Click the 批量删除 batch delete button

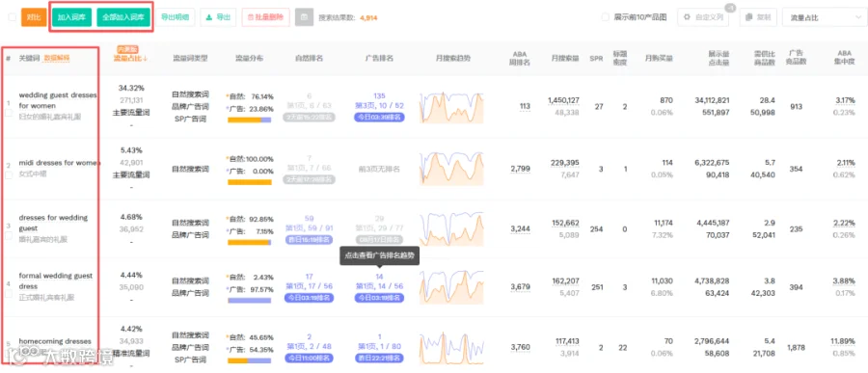coord(265,17)
